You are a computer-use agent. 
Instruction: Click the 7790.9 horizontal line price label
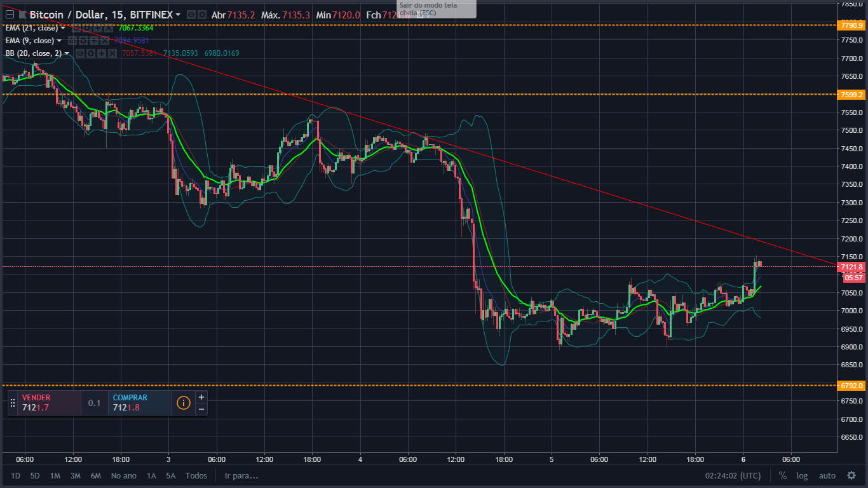pyautogui.click(x=851, y=25)
